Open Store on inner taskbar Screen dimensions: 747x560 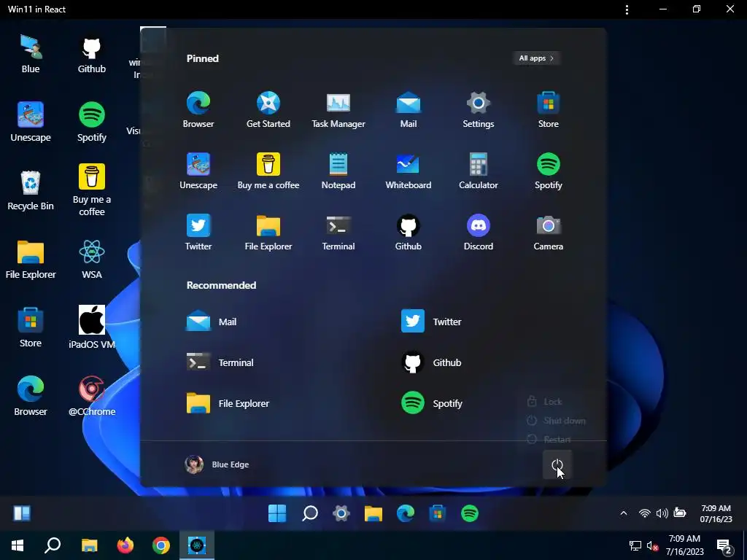438,513
